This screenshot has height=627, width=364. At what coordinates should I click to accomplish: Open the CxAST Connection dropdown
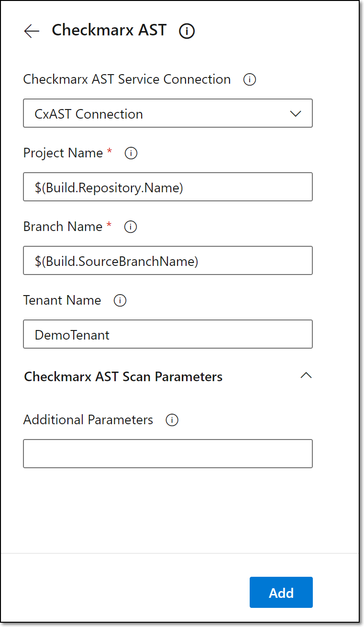click(168, 113)
